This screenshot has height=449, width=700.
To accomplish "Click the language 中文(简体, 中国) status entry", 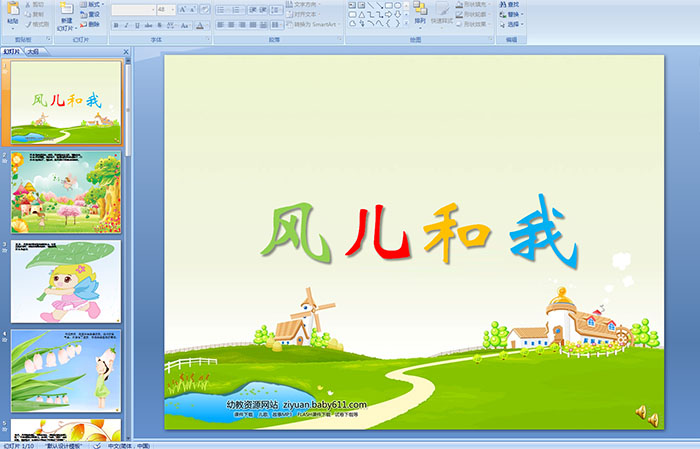I will [129, 445].
